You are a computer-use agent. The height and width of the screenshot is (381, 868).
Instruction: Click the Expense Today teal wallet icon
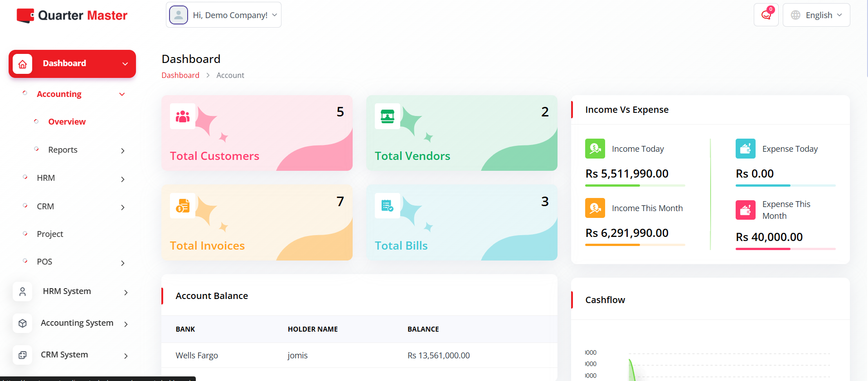(x=746, y=149)
